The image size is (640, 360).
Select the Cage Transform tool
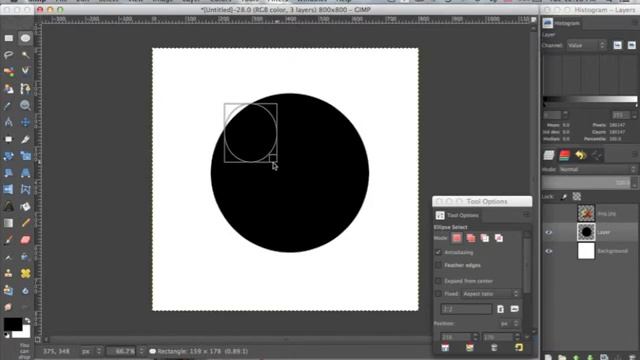pos(25,189)
